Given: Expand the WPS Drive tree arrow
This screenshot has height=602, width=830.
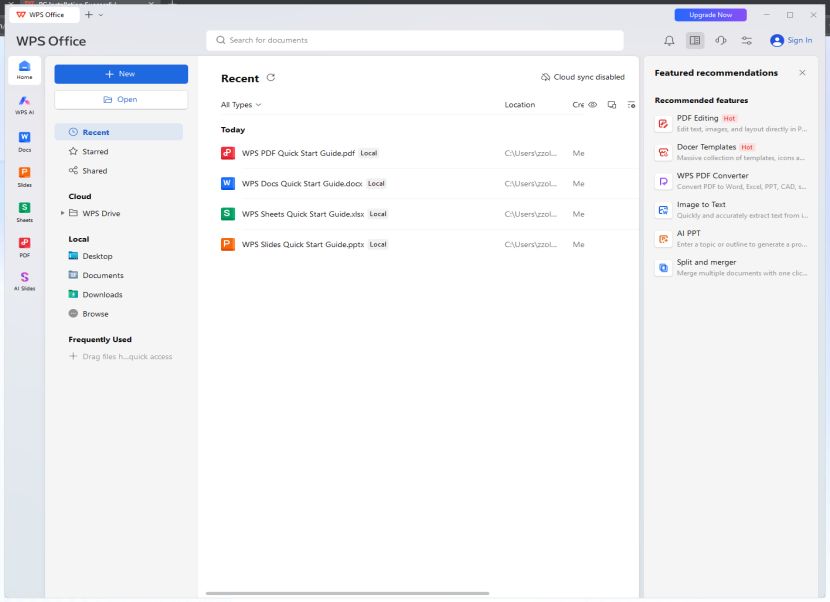Looking at the screenshot, I should (x=62, y=213).
